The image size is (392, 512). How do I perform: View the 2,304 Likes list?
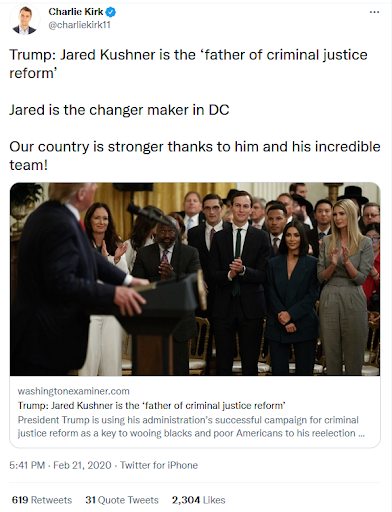coord(198,500)
